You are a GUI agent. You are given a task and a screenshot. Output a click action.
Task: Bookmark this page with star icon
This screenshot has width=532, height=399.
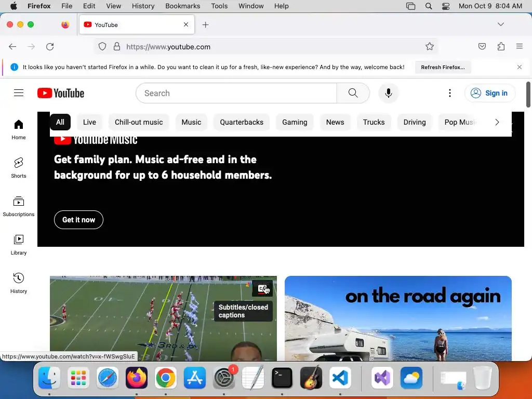430,46
